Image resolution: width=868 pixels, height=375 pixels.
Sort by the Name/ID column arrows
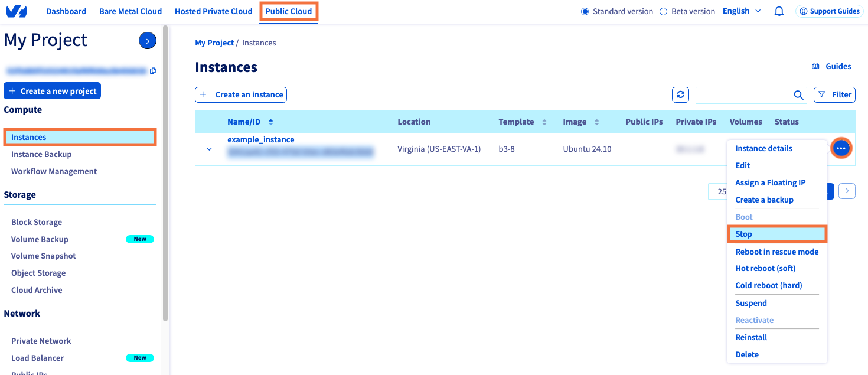click(271, 122)
